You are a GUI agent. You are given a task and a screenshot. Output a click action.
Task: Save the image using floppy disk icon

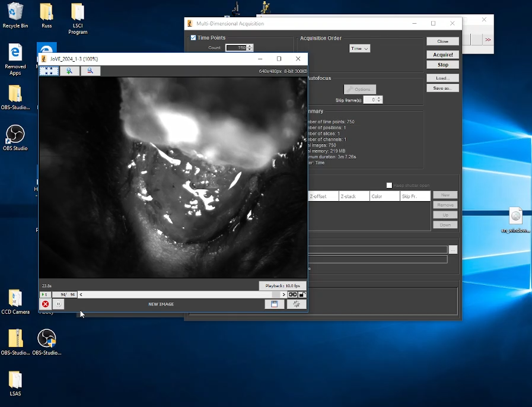click(274, 304)
